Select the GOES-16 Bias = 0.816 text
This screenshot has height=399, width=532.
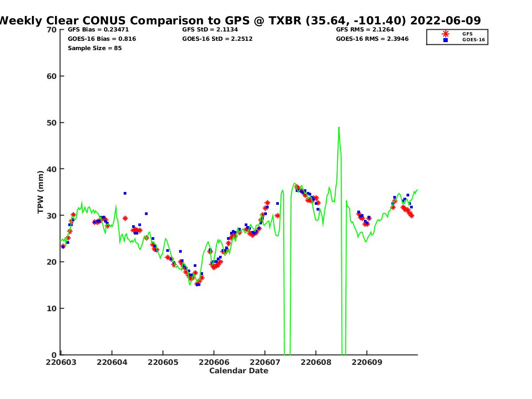tap(102, 39)
